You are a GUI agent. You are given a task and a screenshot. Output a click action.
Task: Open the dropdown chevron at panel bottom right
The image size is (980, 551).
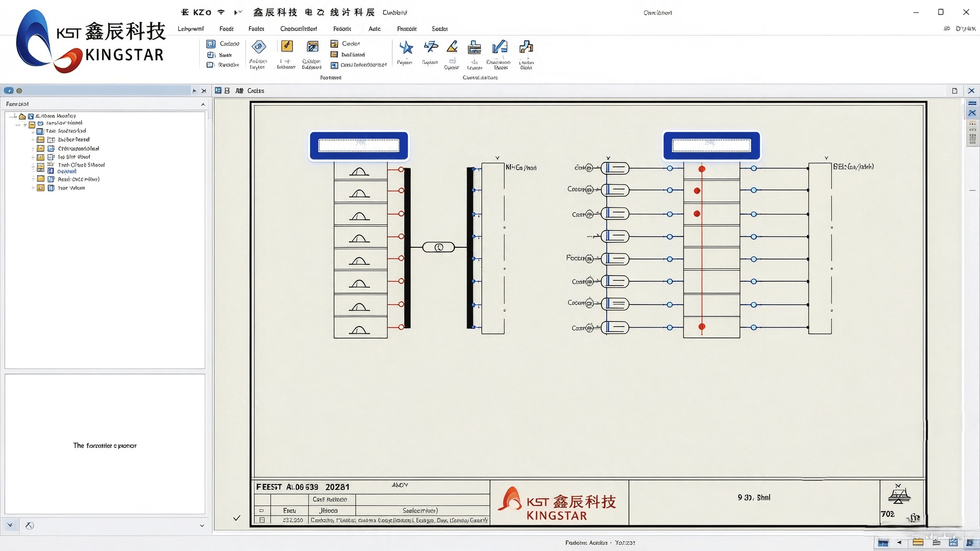point(202,526)
